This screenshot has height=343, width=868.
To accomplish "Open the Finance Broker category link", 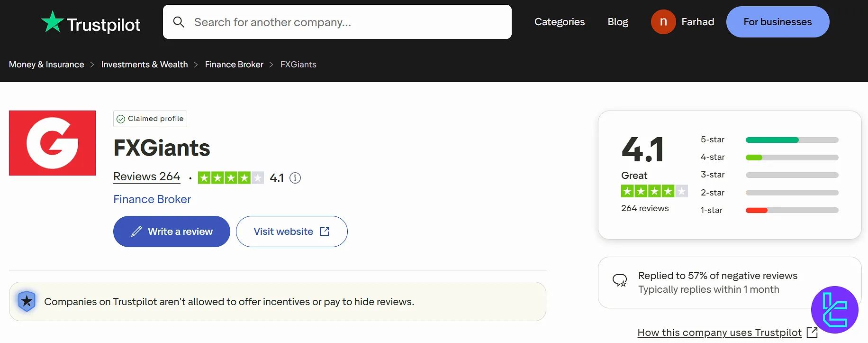I will [x=152, y=199].
